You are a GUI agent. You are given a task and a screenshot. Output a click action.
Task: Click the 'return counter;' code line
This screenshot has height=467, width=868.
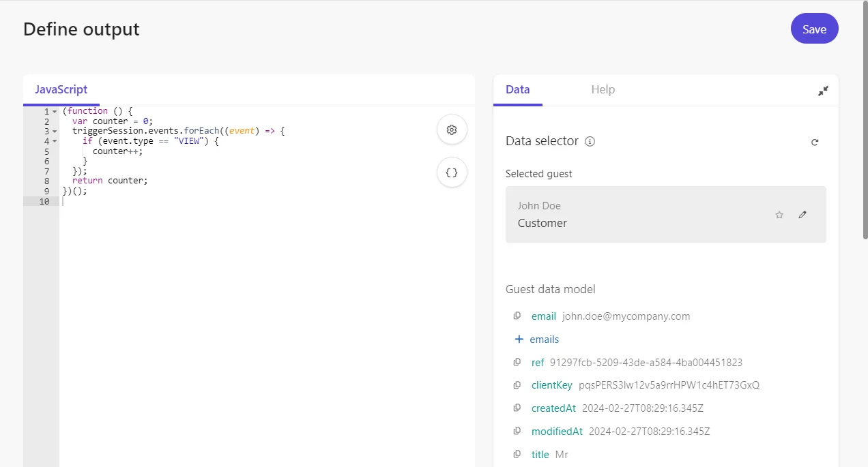[110, 181]
